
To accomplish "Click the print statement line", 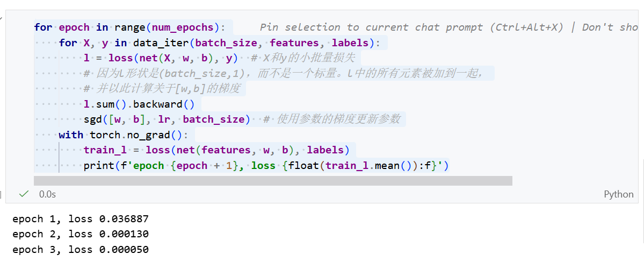I will pyautogui.click(x=266, y=166).
